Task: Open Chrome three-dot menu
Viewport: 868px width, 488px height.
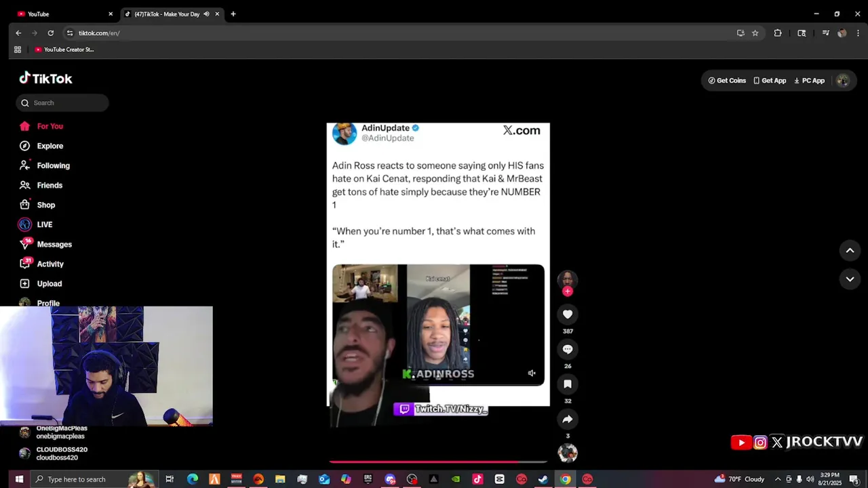Action: tap(858, 33)
